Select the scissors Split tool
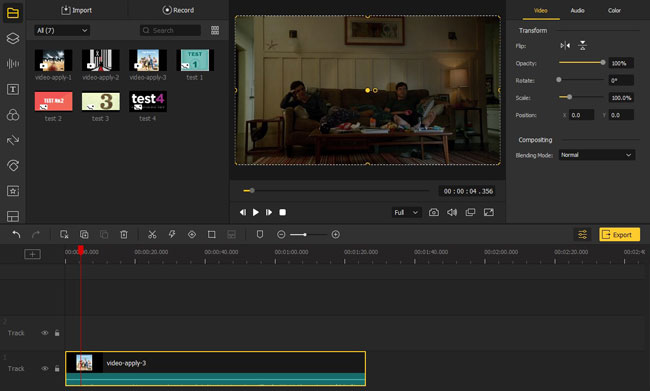This screenshot has height=391, width=650. [152, 235]
